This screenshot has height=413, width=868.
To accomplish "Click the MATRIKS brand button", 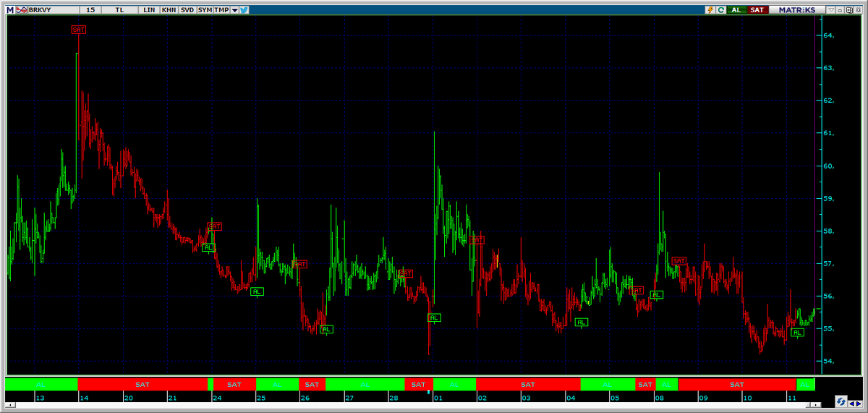I will click(796, 10).
